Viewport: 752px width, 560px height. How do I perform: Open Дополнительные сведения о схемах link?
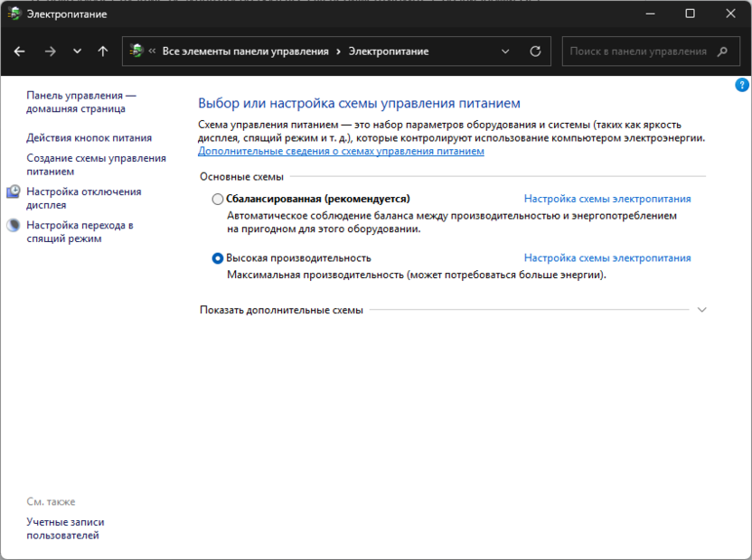pyautogui.click(x=341, y=152)
